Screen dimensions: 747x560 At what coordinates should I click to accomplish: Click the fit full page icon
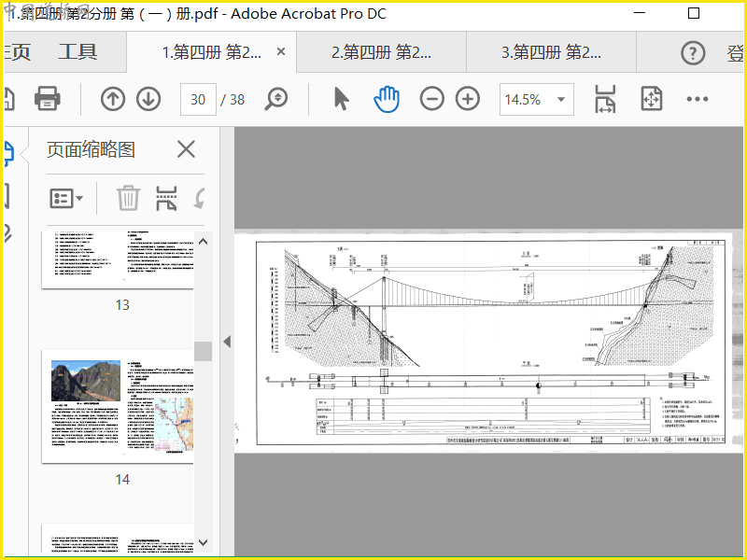click(x=651, y=99)
